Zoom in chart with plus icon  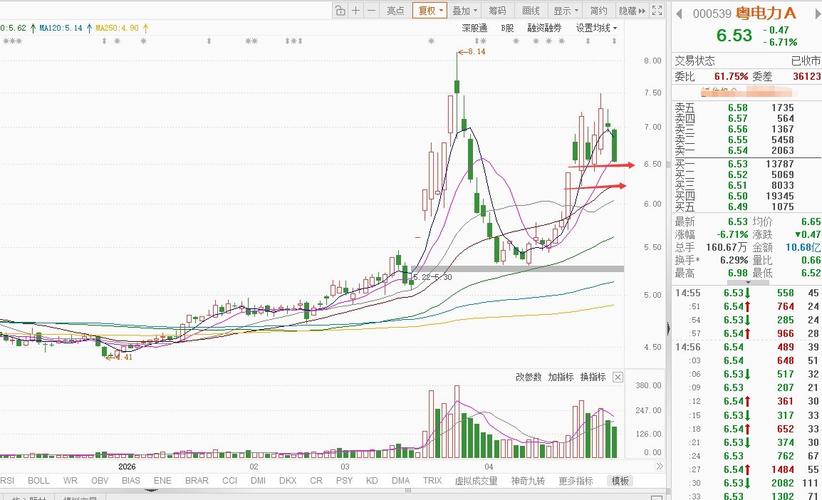[x=355, y=10]
